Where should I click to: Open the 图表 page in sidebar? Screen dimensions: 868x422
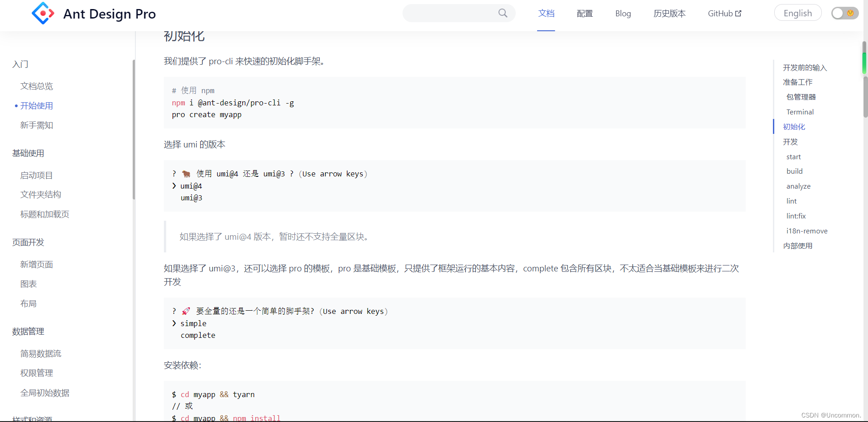pos(28,284)
